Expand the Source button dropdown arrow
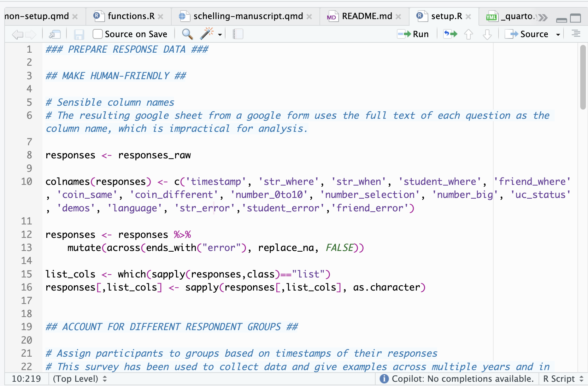This screenshot has width=588, height=386. point(558,35)
